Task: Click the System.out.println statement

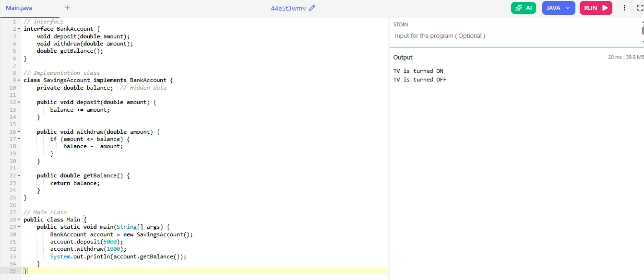Action: click(x=118, y=257)
